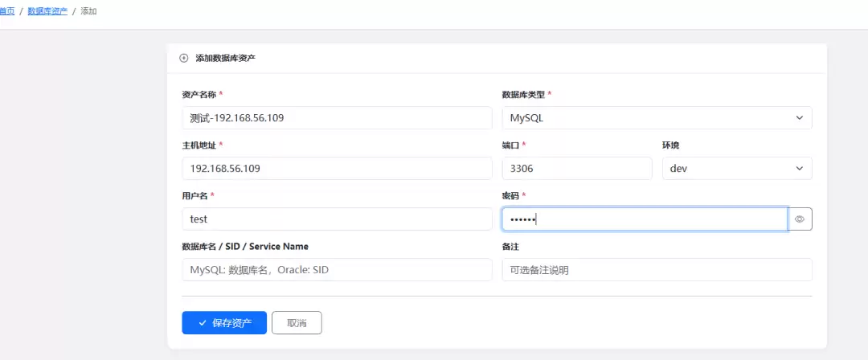Focus the 资产名称 input field

(337, 118)
